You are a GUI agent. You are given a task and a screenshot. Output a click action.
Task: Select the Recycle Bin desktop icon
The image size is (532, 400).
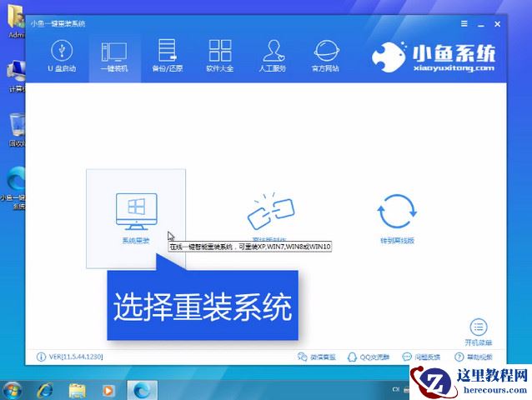click(x=17, y=131)
